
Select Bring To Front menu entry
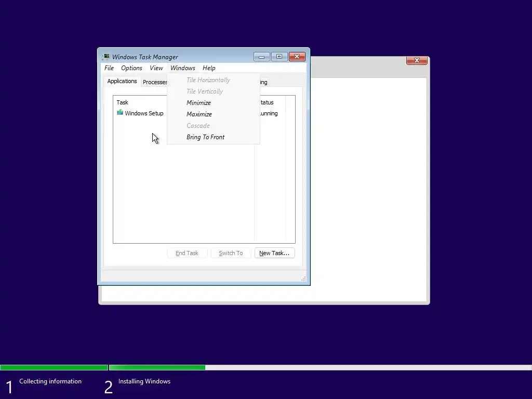[x=214, y=137]
